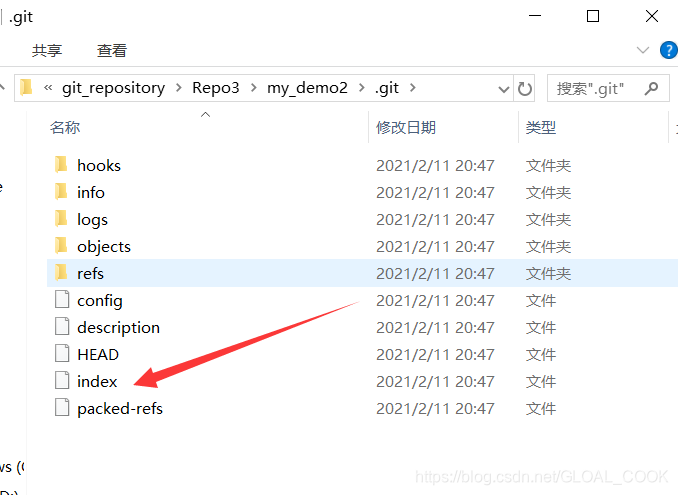Close the .git Explorer window
The image size is (678, 495).
point(652,16)
